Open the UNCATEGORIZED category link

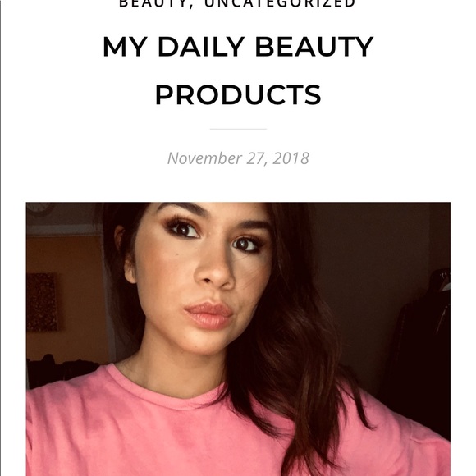280,3
